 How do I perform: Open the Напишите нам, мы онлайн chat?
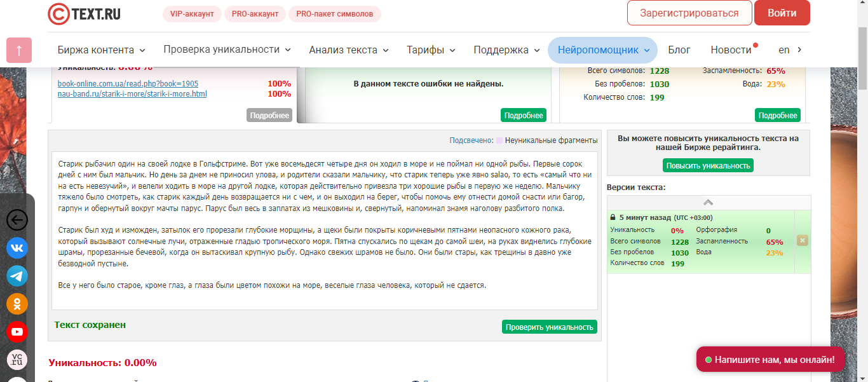770,360
